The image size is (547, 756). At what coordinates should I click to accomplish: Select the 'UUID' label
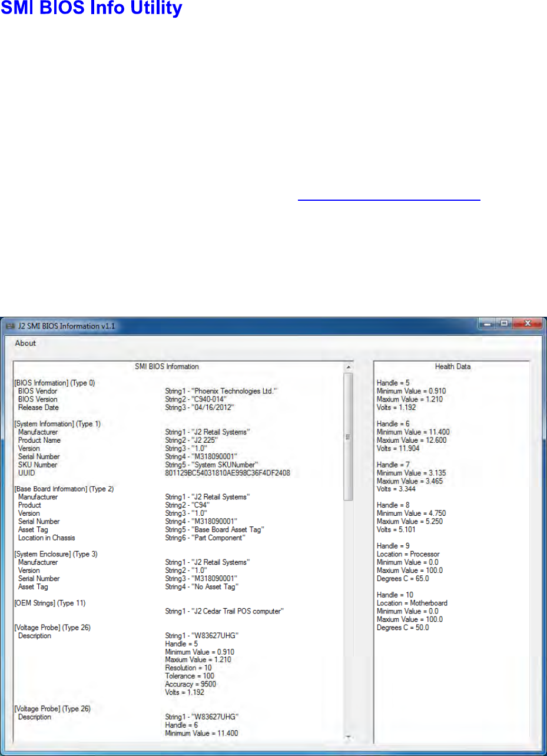click(26, 473)
